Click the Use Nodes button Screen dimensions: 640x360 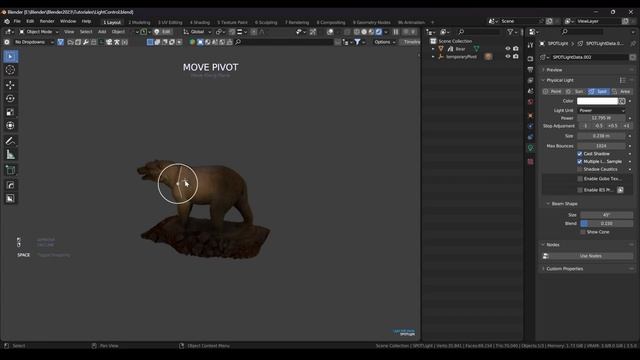591,256
